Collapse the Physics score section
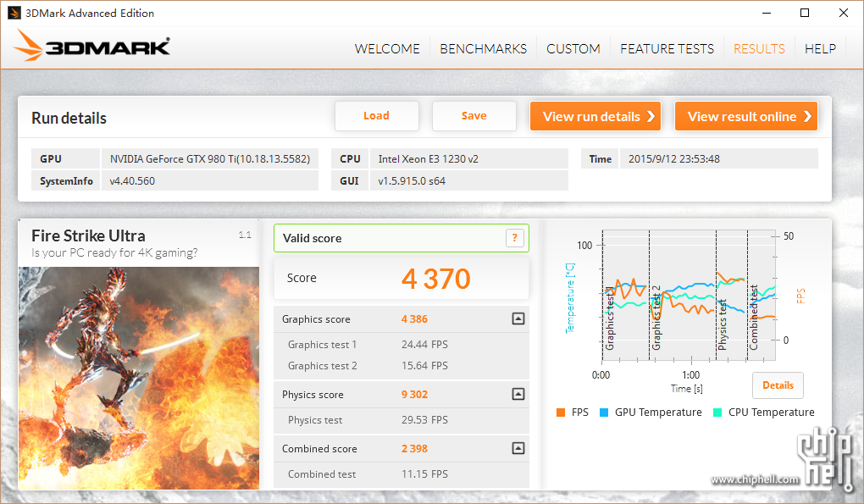This screenshot has width=864, height=504. 518,395
